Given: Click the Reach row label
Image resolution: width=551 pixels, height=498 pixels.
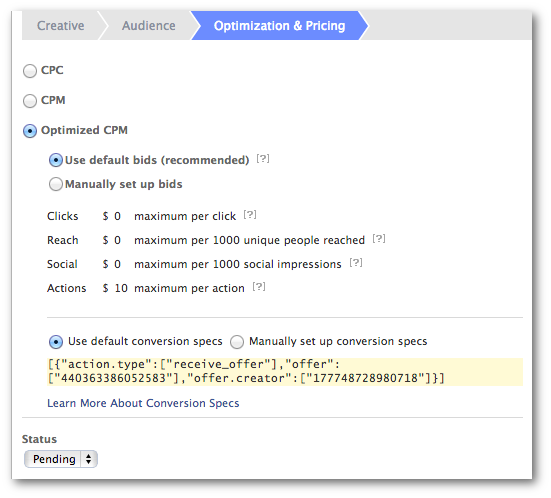Looking at the screenshot, I should [x=63, y=240].
